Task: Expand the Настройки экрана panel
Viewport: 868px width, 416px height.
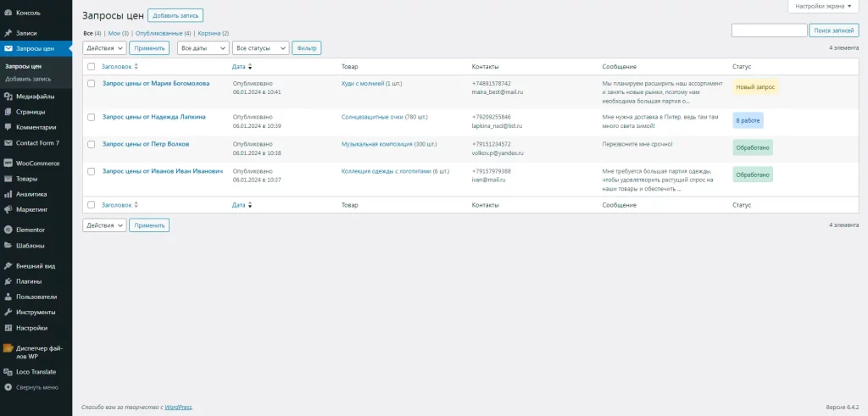Action: click(823, 6)
